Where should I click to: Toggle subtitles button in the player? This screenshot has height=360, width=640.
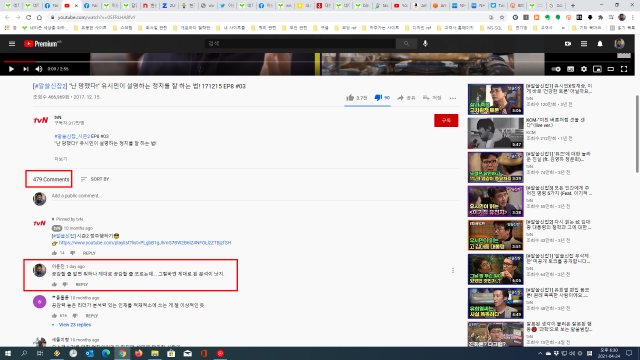(x=570, y=69)
